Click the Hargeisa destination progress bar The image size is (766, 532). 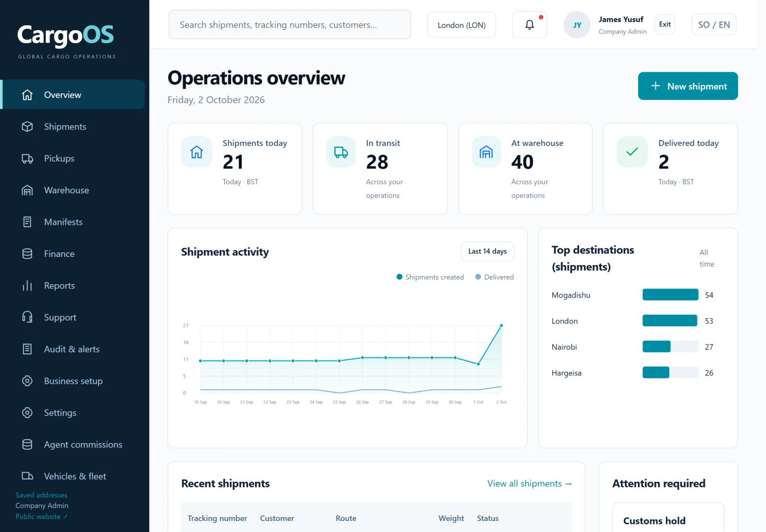(670, 372)
